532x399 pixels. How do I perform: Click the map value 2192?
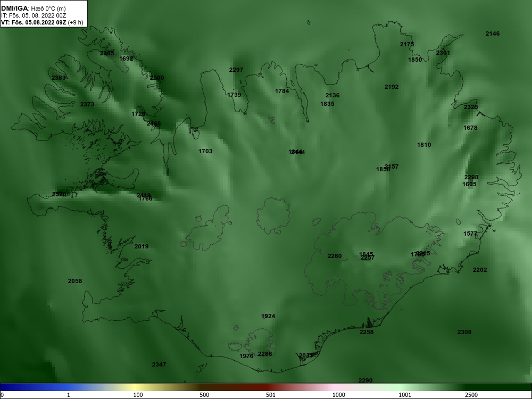pyautogui.click(x=392, y=87)
